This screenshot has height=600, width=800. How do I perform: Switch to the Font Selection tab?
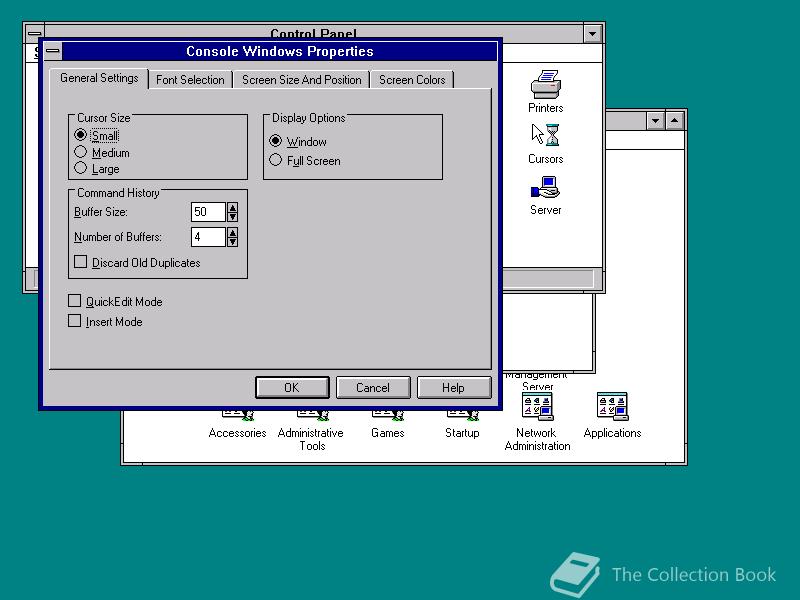pyautogui.click(x=190, y=80)
